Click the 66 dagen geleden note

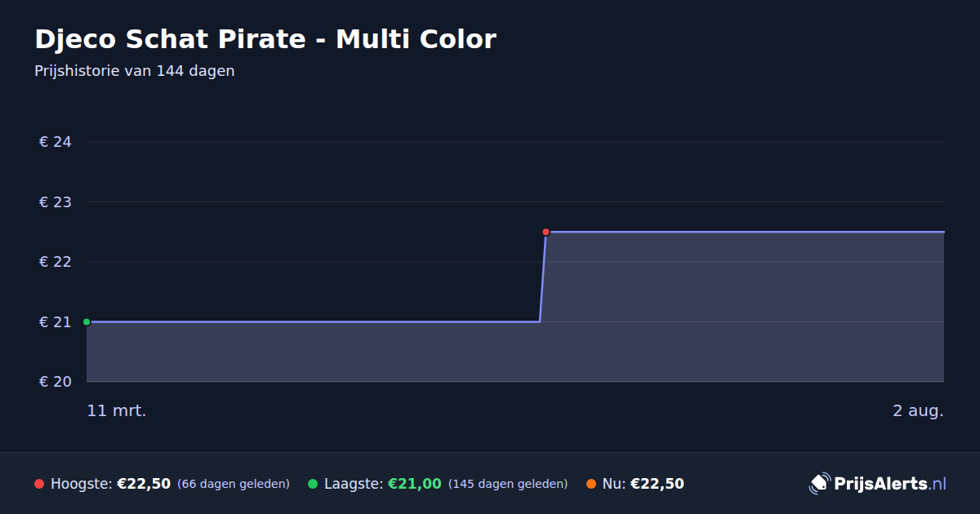[x=234, y=484]
